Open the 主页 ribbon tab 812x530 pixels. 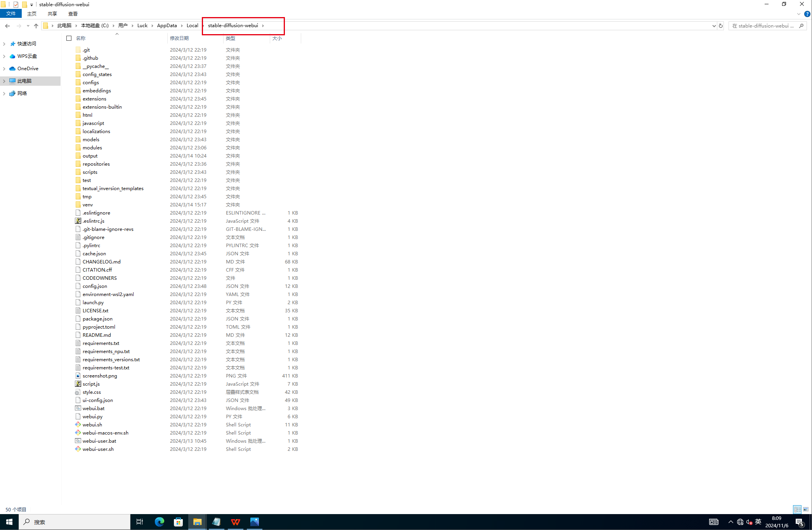point(32,14)
